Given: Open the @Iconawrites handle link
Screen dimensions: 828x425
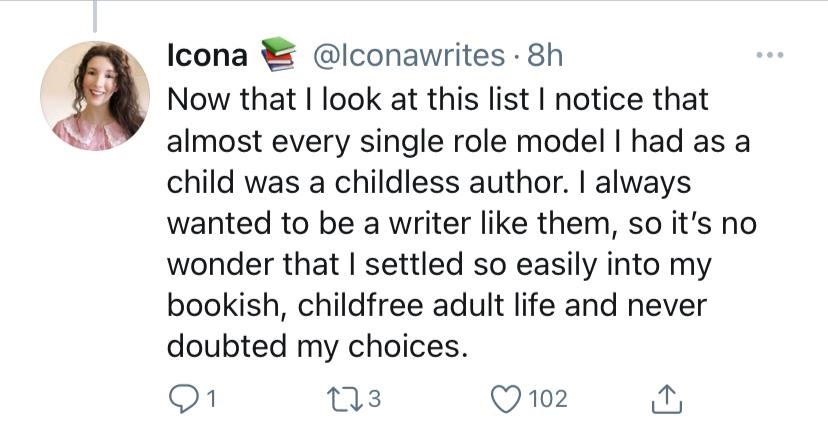Looking at the screenshot, I should (x=408, y=56).
